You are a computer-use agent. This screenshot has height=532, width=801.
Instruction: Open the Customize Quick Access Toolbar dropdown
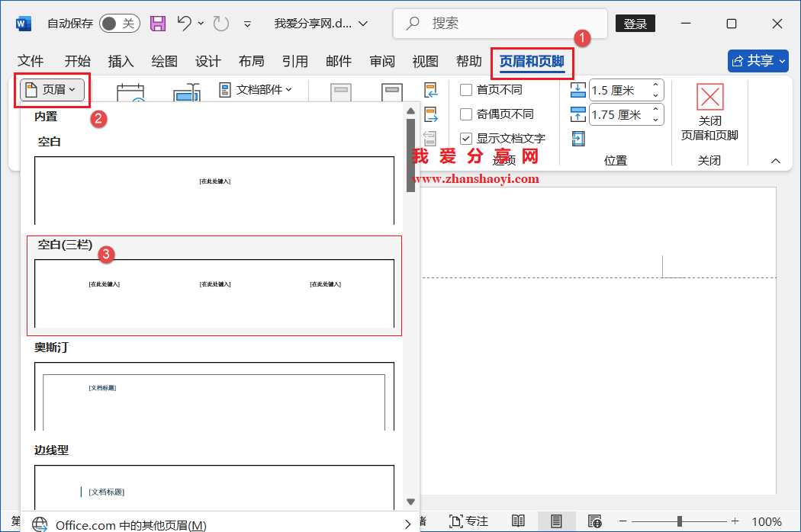(247, 24)
